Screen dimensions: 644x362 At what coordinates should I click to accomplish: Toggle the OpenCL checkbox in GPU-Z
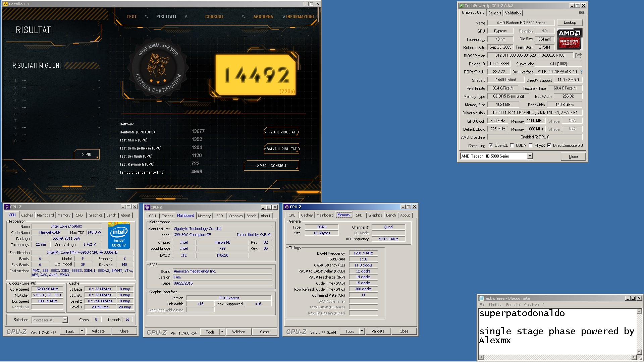pyautogui.click(x=491, y=145)
